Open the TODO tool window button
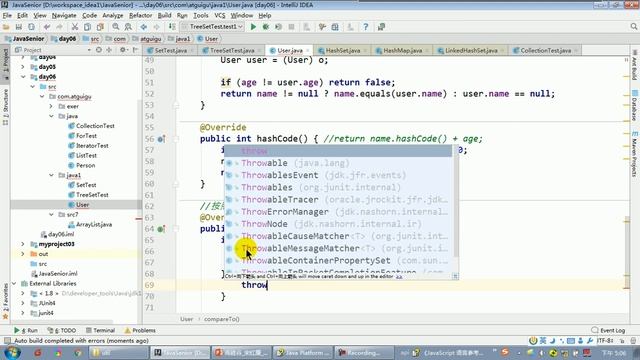640x360 pixels. pos(62,330)
